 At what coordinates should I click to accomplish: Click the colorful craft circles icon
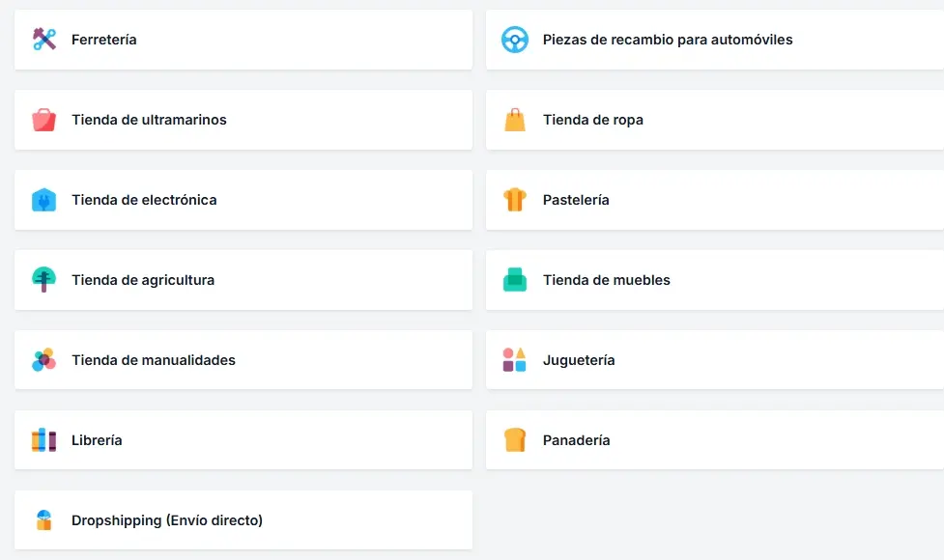tap(43, 360)
